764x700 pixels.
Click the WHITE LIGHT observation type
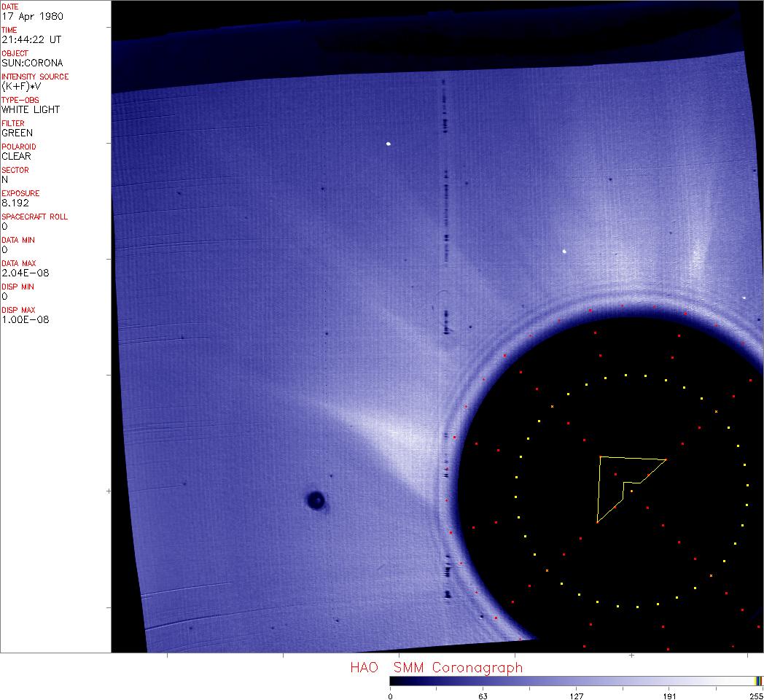[31, 109]
